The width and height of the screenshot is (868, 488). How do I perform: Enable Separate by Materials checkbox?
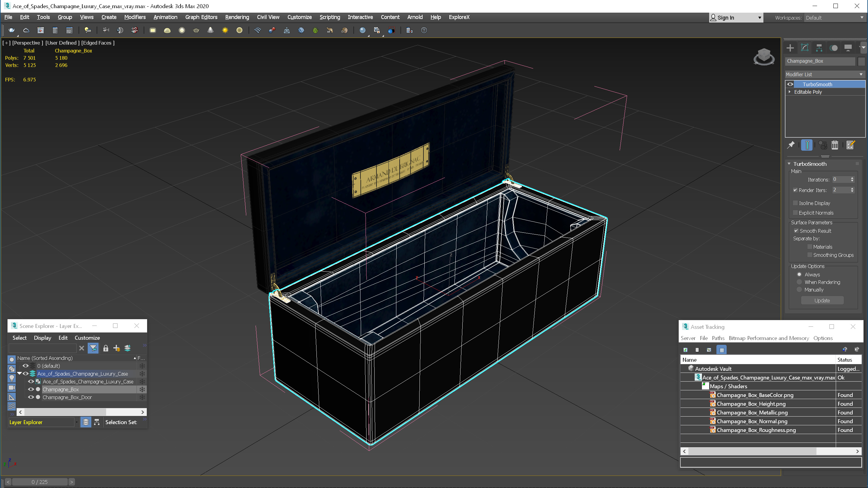click(x=810, y=247)
